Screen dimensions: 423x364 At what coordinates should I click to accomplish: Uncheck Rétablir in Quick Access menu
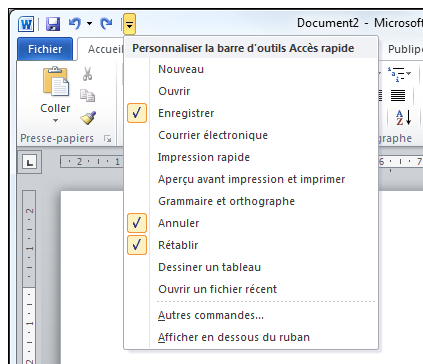tap(251, 245)
